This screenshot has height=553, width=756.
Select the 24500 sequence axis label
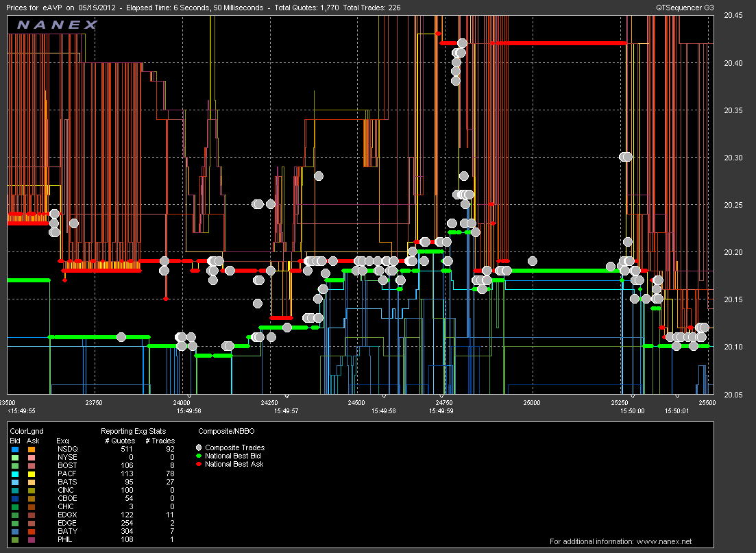[x=356, y=402]
